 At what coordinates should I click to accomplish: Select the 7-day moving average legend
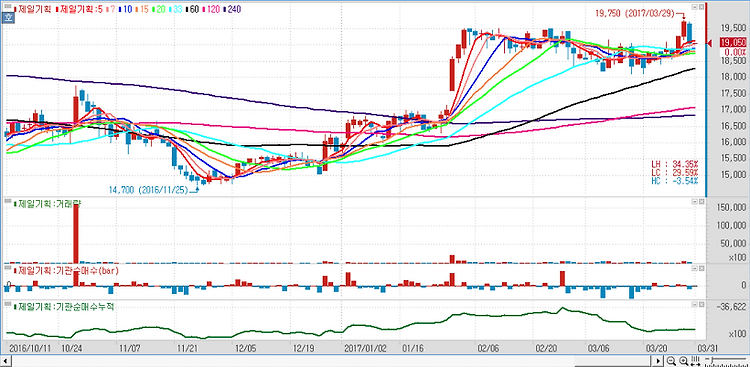coord(110,9)
